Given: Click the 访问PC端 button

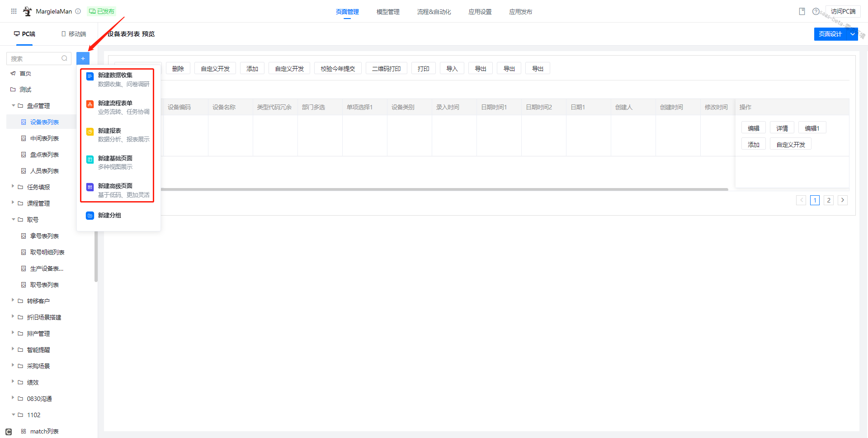Looking at the screenshot, I should tap(843, 11).
